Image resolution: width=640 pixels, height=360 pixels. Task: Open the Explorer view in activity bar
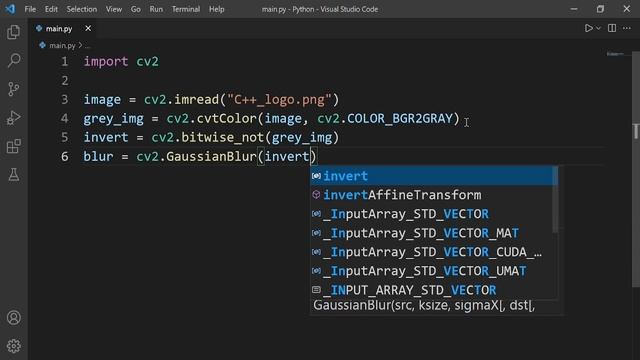click(x=13, y=32)
